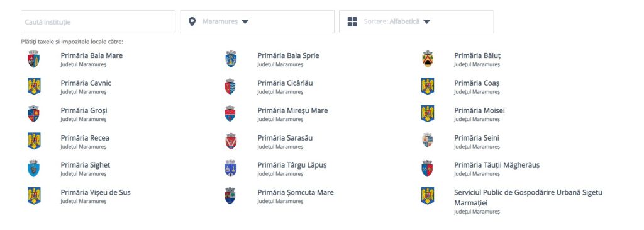Open the Primăria Cavnic link
The image size is (644, 230).
point(86,83)
